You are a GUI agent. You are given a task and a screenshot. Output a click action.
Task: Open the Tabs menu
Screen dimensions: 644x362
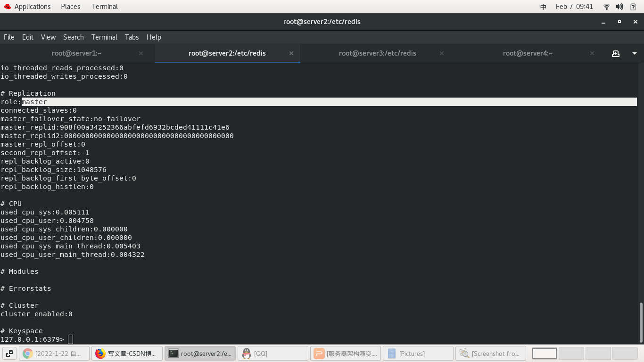(x=132, y=37)
